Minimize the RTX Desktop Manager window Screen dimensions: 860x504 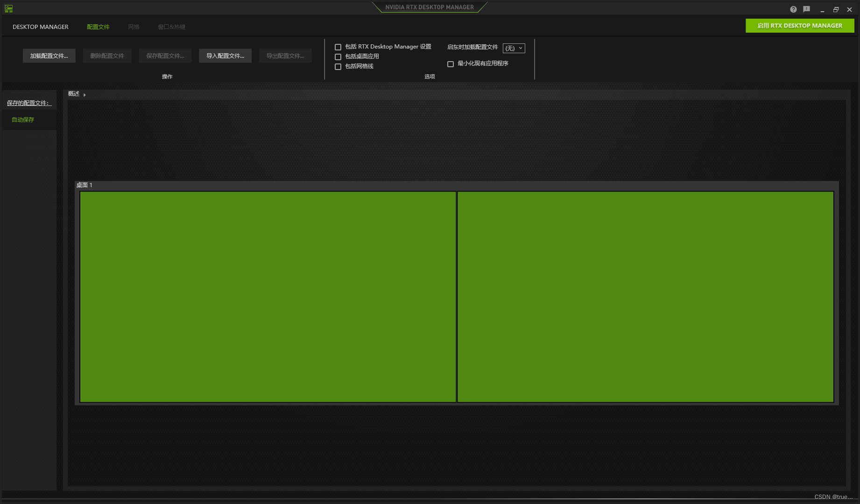pos(822,10)
